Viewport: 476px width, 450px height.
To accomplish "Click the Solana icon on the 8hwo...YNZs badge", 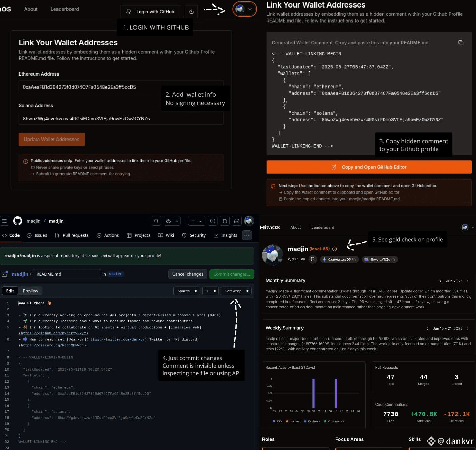I will click(366, 260).
